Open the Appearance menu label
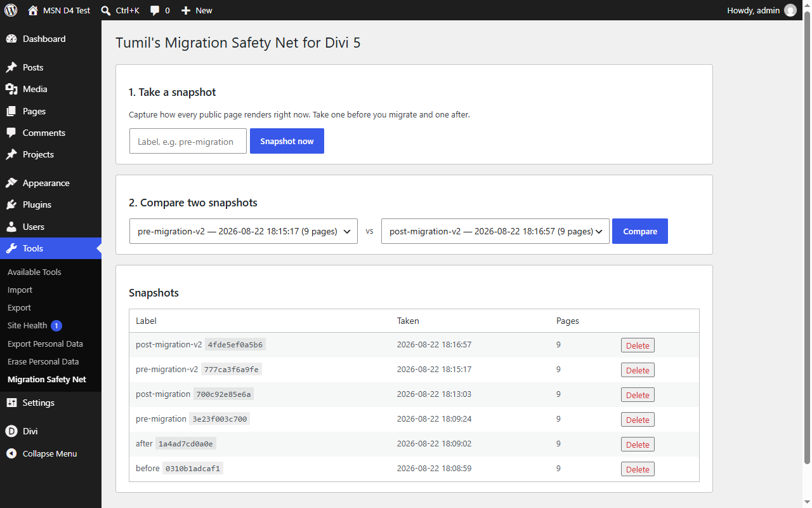The height and width of the screenshot is (508, 812). pyautogui.click(x=46, y=183)
